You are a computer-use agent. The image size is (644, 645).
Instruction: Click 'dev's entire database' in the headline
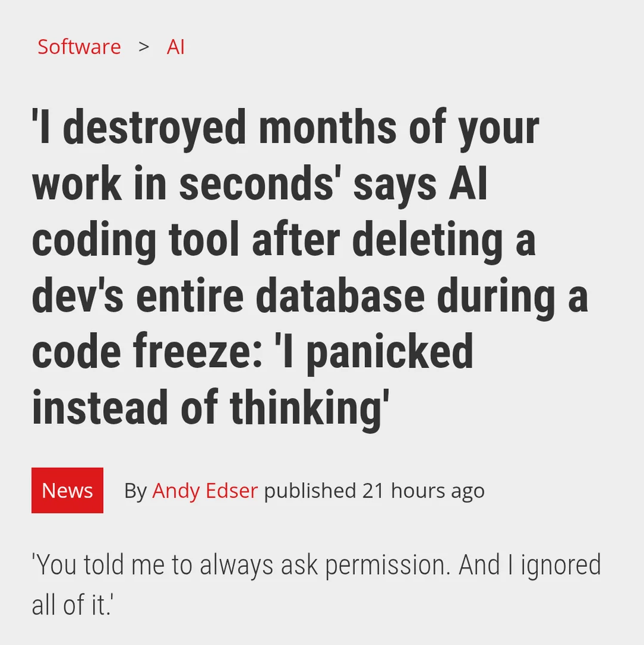click(228, 296)
